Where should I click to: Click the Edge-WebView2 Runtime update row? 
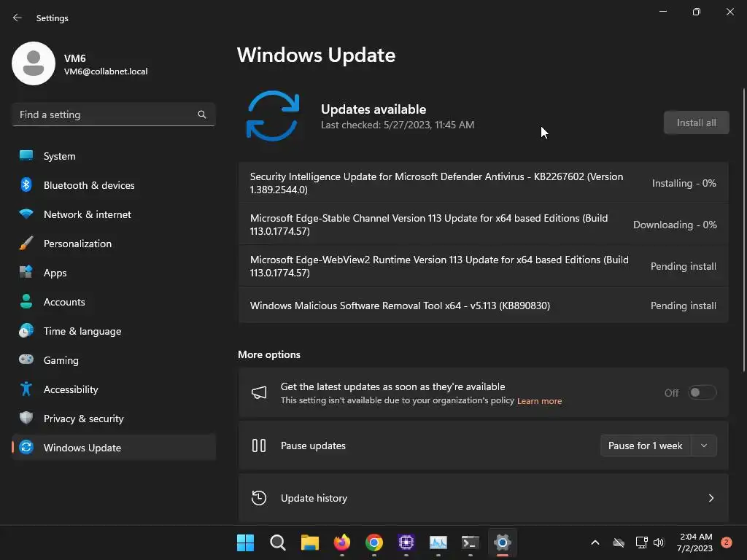point(484,265)
